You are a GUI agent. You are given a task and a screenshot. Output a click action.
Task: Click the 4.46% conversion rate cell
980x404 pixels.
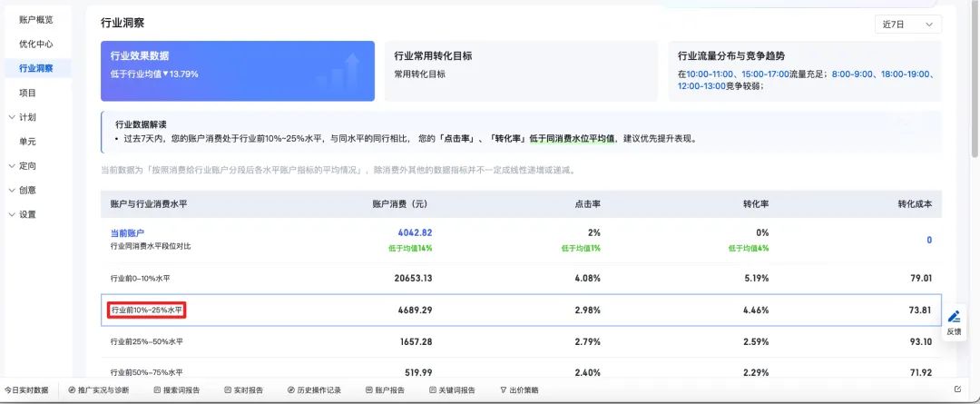point(756,310)
